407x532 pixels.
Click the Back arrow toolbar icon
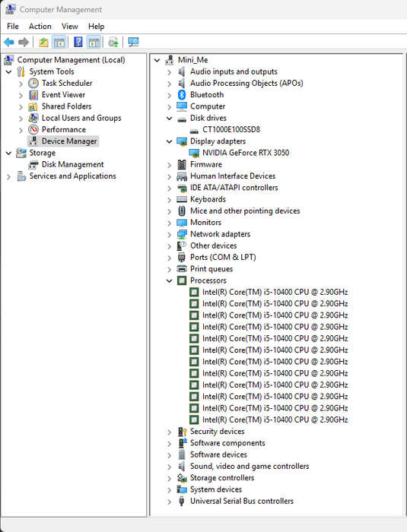[x=9, y=42]
